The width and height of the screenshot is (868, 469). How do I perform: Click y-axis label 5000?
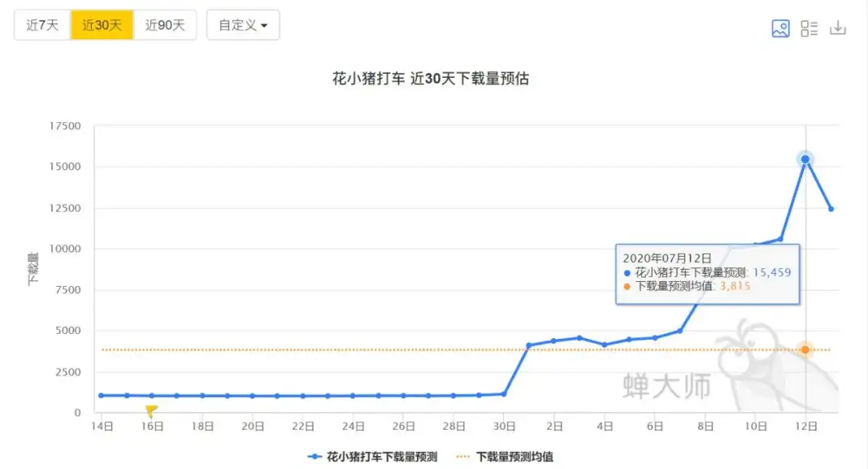coord(68,331)
